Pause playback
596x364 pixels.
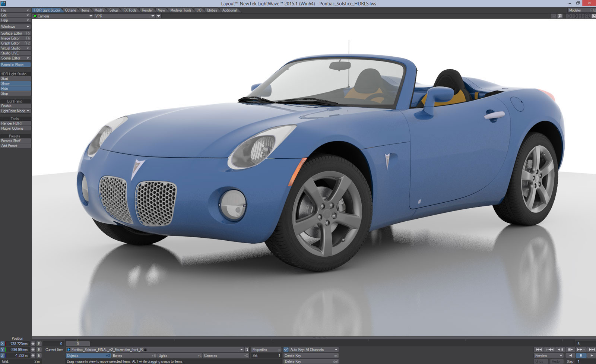coord(581,355)
